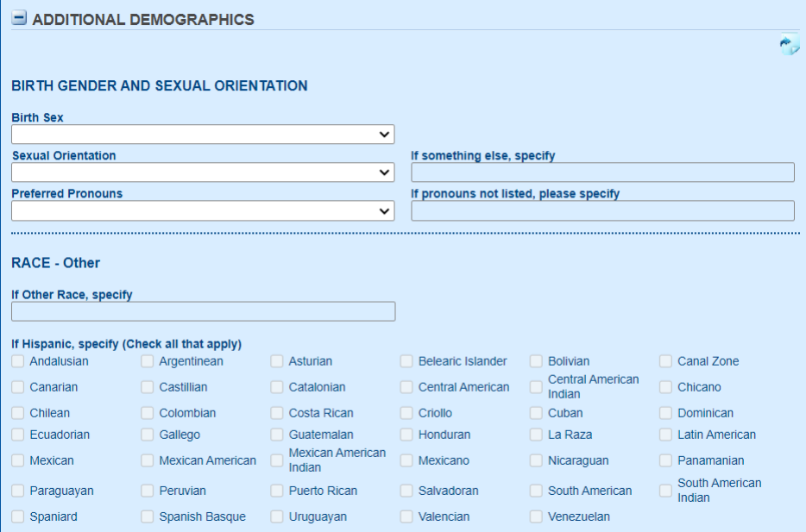
Task: Mark the plain Mexican checkbox
Action: click(x=18, y=460)
